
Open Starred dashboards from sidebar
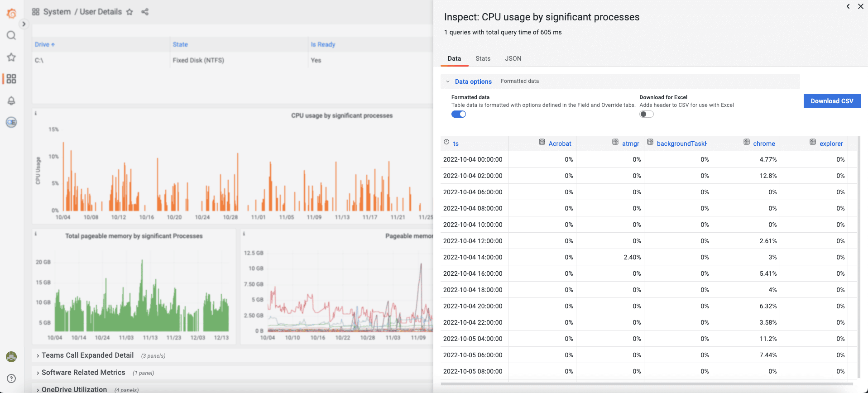tap(11, 57)
